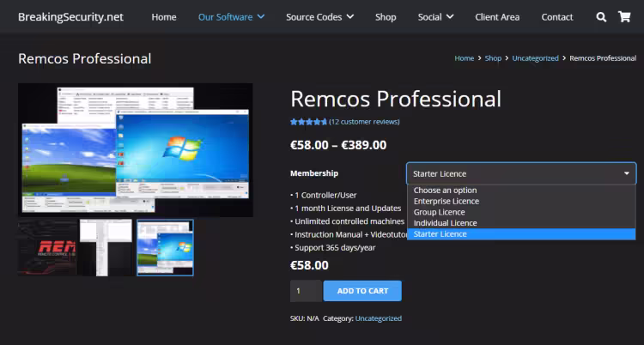Viewport: 644px width, 345px height.
Task: Select the red REMCOS logo thumbnail
Action: 47,248
